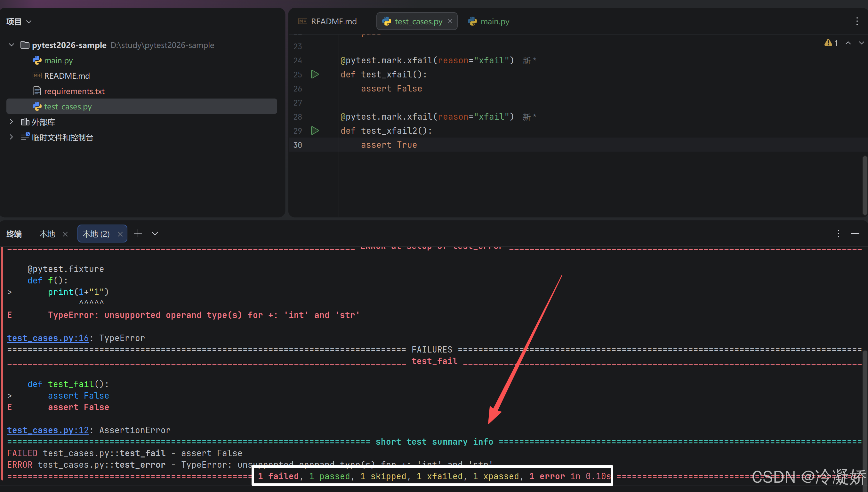Image resolution: width=868 pixels, height=492 pixels.
Task: Select README.md in the project tree
Action: click(67, 76)
